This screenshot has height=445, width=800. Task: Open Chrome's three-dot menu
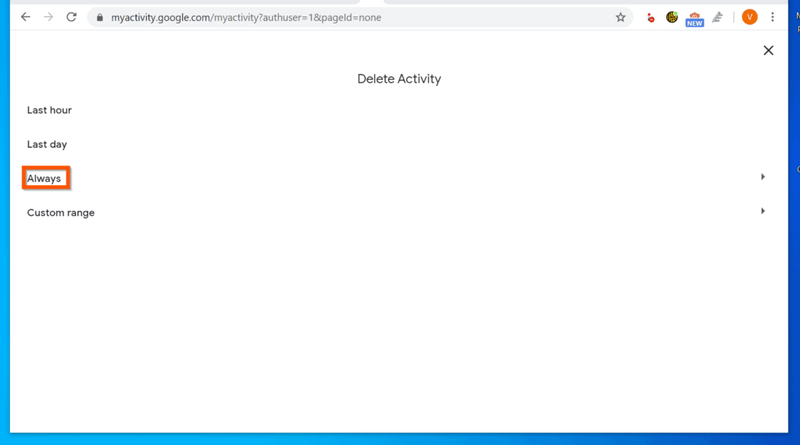772,17
